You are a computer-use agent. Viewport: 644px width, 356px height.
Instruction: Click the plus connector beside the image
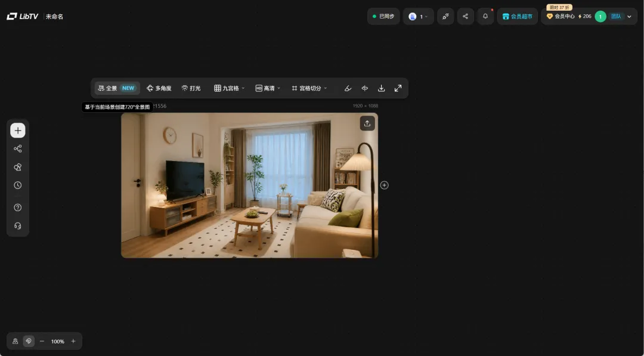click(384, 185)
